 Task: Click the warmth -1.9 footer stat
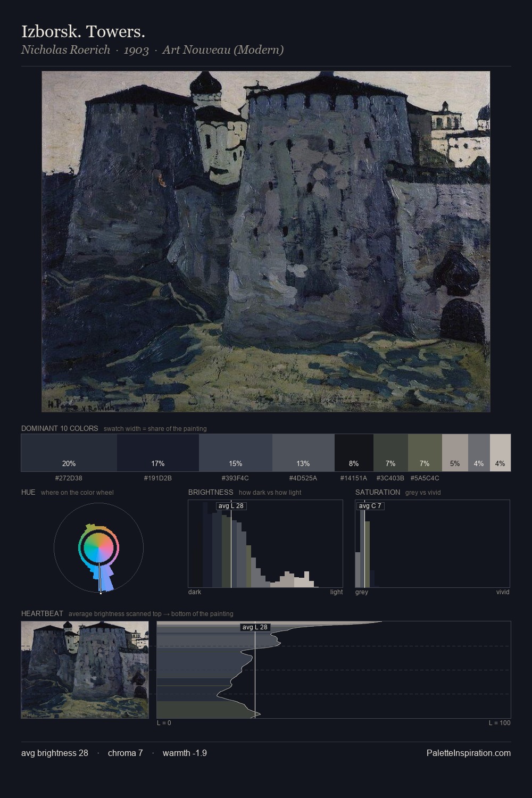(x=185, y=753)
